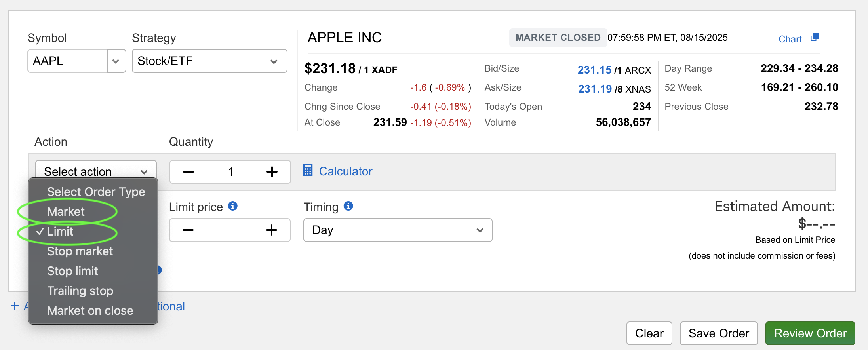The image size is (868, 350).
Task: Open the Calculator icon next to quantity
Action: coord(308,170)
